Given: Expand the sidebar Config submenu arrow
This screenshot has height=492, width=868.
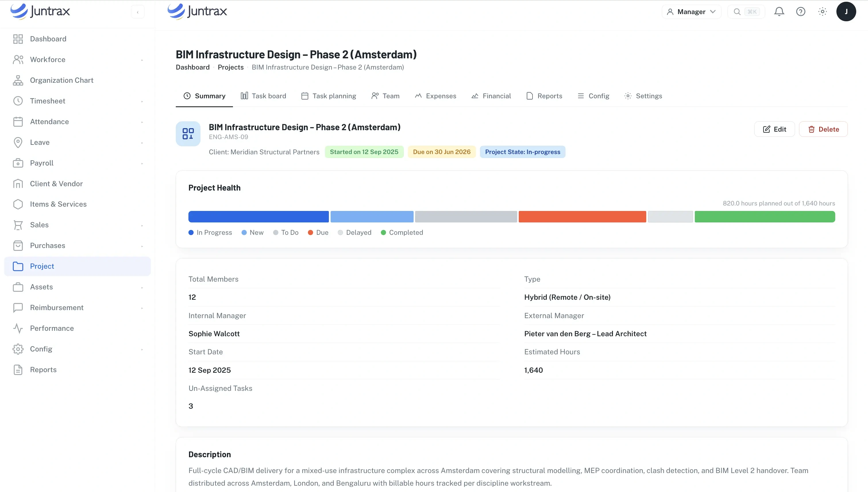Looking at the screenshot, I should coord(142,349).
